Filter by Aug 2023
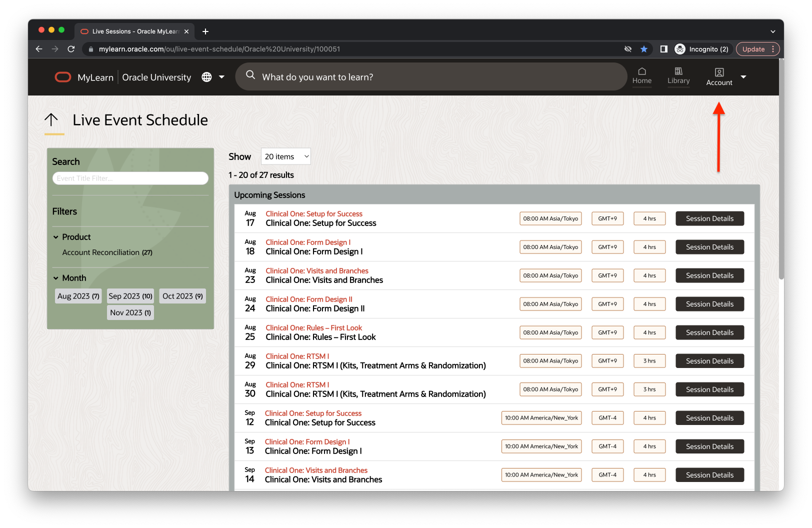 click(x=78, y=296)
